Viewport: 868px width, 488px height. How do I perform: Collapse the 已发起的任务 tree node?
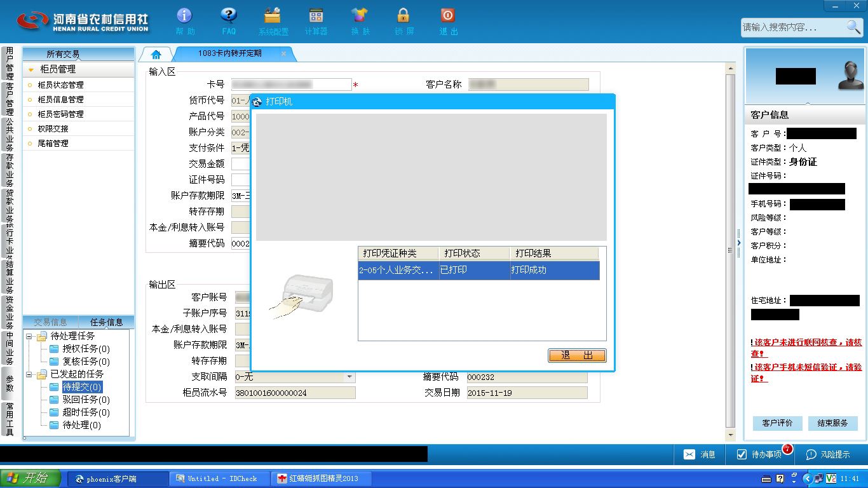pyautogui.click(x=29, y=374)
